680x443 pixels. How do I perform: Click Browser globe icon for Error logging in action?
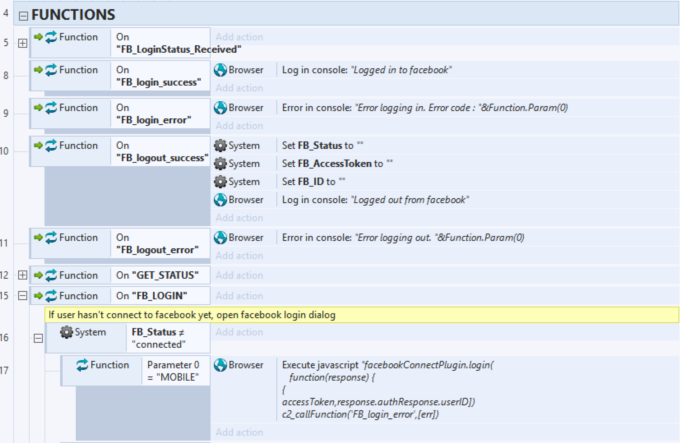pos(220,107)
